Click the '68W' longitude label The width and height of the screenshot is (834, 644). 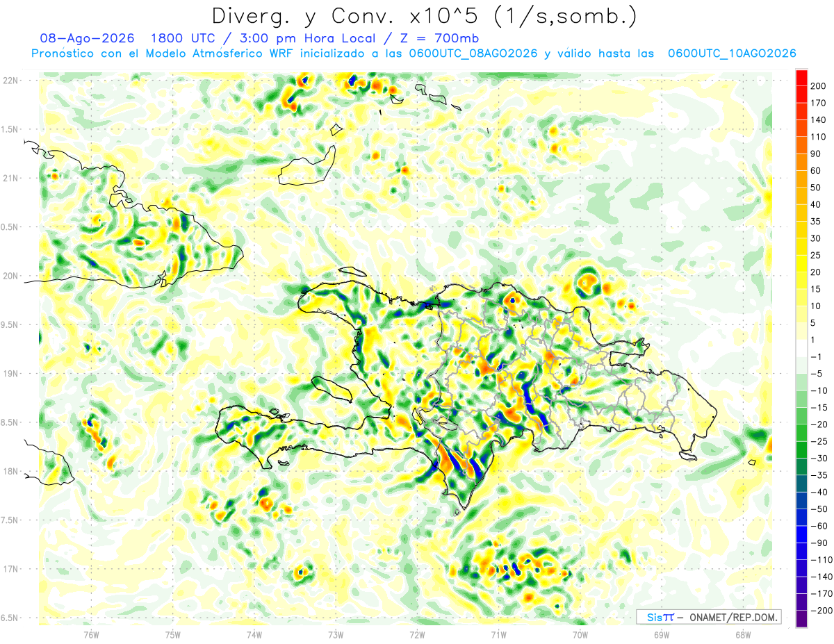point(742,634)
